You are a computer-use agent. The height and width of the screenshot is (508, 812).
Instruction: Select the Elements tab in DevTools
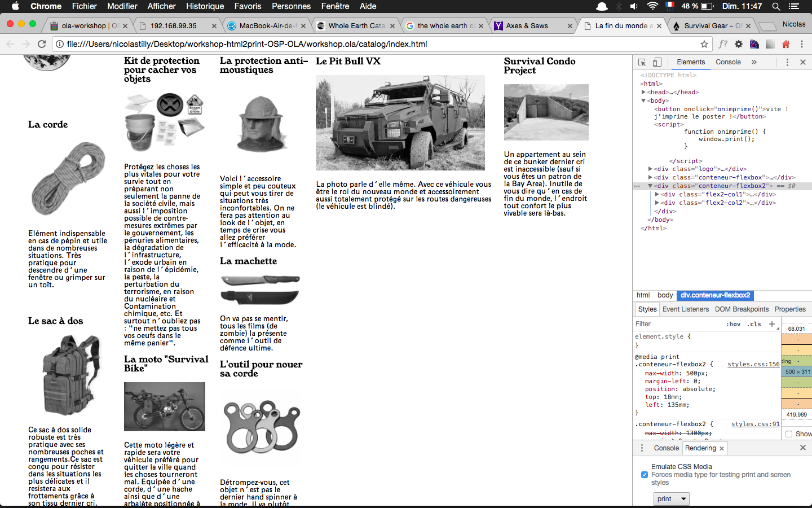(x=691, y=62)
